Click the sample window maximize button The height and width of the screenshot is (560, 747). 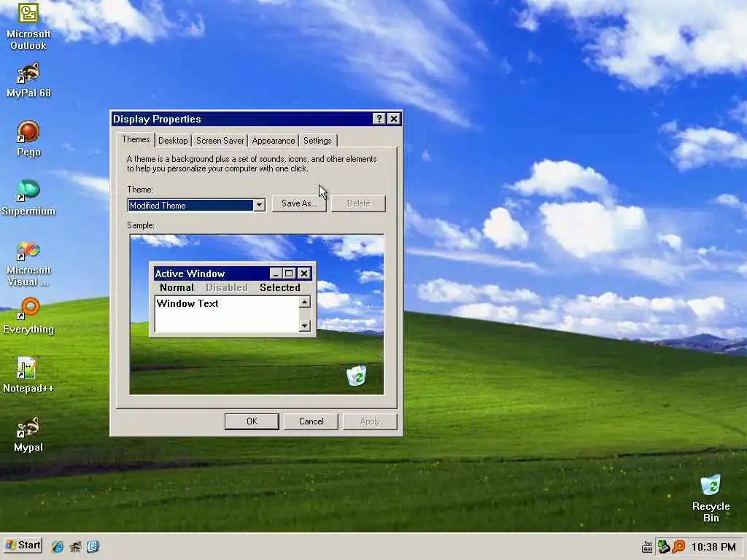pyautogui.click(x=289, y=273)
